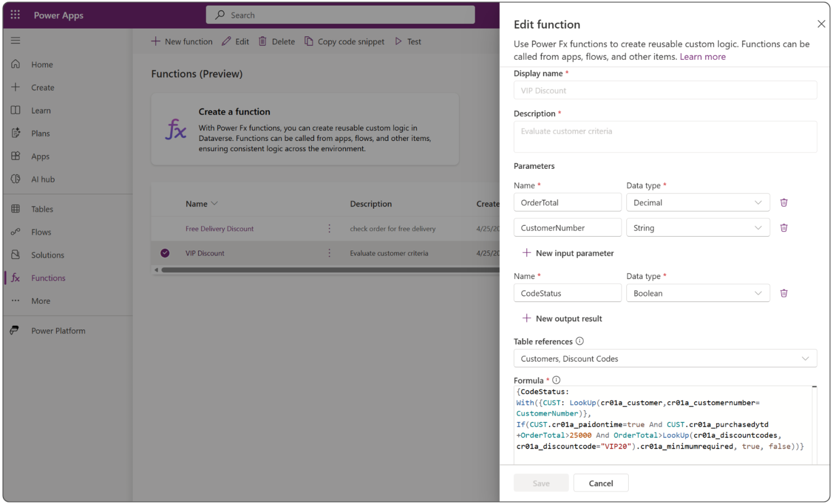The image size is (833, 504).
Task: Open options for VIP Discount row
Action: 329,253
